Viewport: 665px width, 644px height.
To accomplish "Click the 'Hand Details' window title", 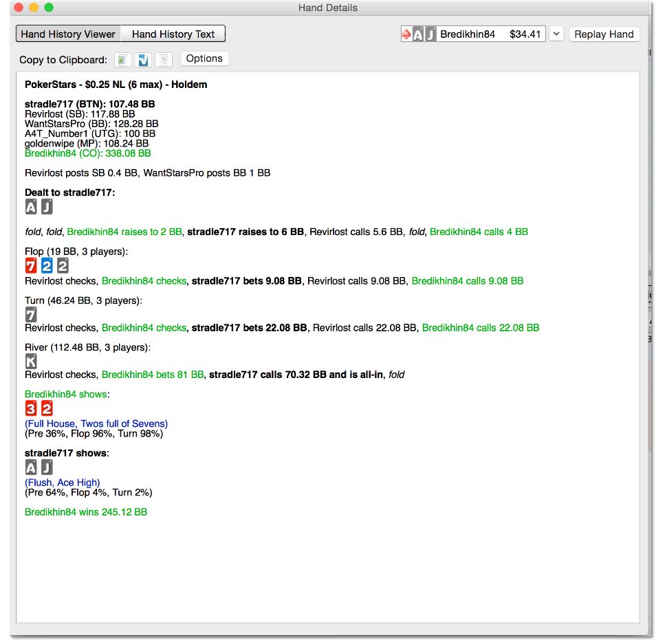I will (x=328, y=8).
